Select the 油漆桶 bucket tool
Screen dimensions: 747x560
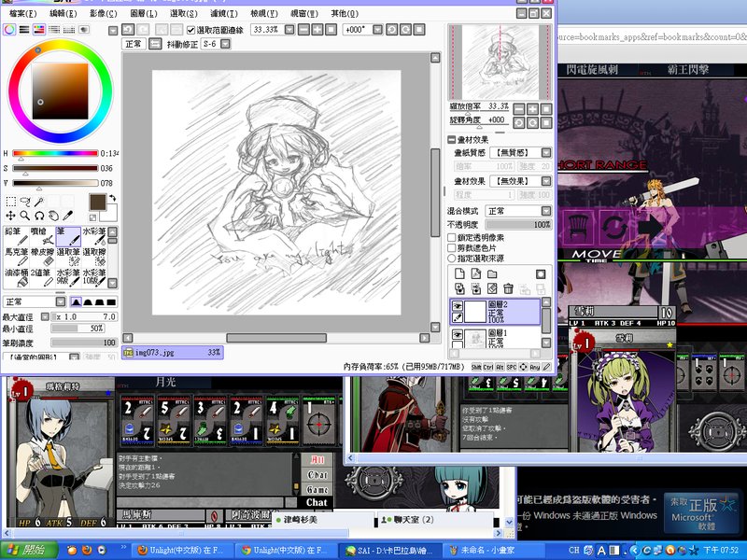click(x=16, y=277)
